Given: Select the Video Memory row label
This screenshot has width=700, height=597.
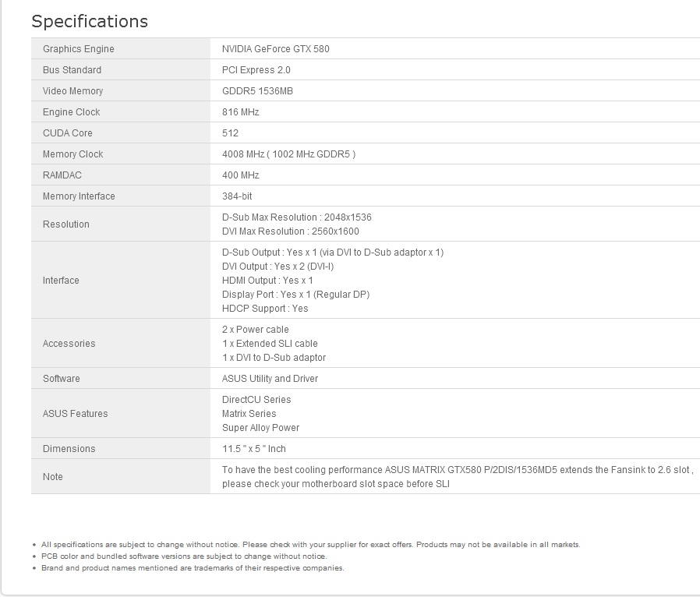Looking at the screenshot, I should 72,91.
